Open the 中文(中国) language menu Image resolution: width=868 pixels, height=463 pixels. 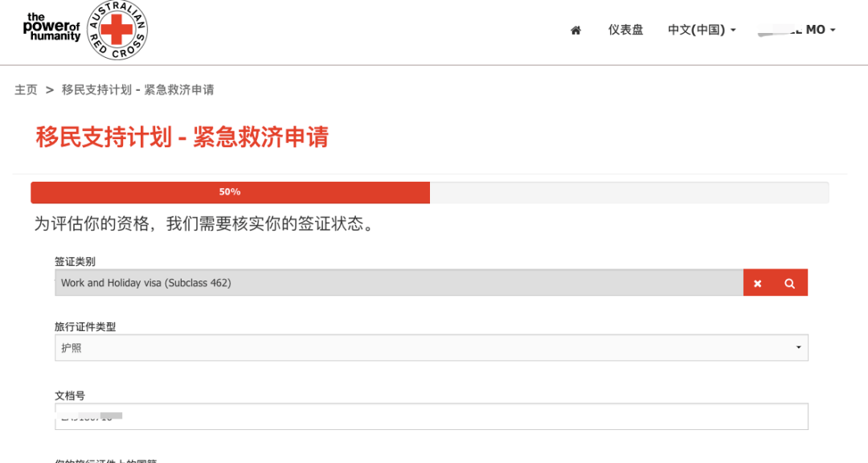[701, 30]
